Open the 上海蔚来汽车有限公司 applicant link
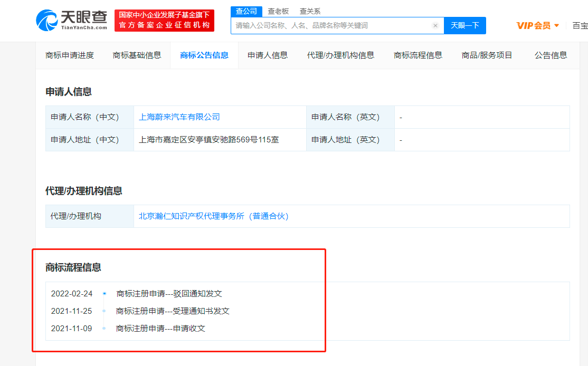The height and width of the screenshot is (366, 588). pos(179,117)
